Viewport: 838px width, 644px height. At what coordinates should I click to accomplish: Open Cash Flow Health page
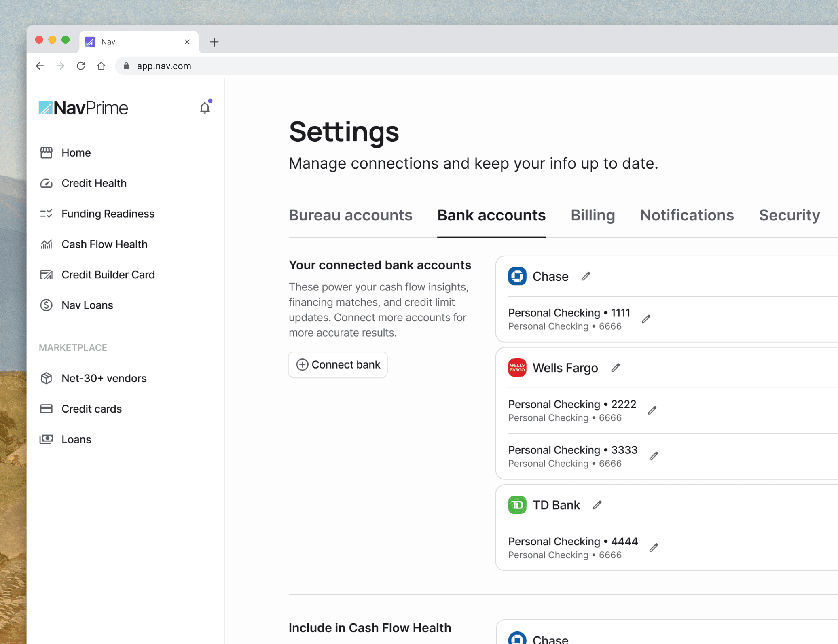[x=104, y=244]
